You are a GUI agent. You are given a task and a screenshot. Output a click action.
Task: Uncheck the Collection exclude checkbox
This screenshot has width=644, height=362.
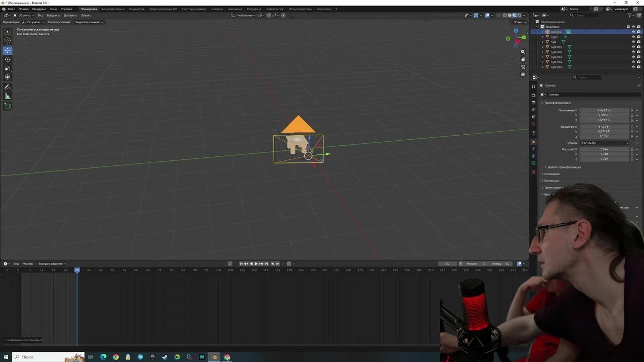click(628, 27)
